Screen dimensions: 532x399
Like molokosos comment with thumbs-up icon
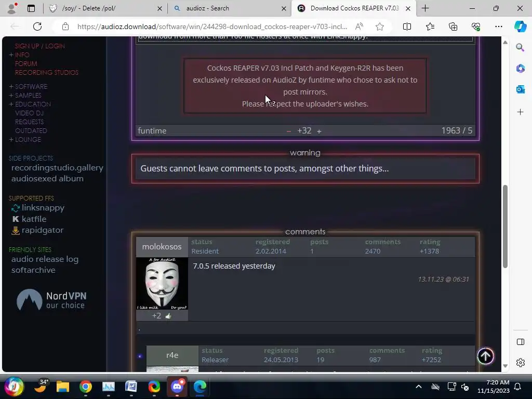click(x=168, y=316)
